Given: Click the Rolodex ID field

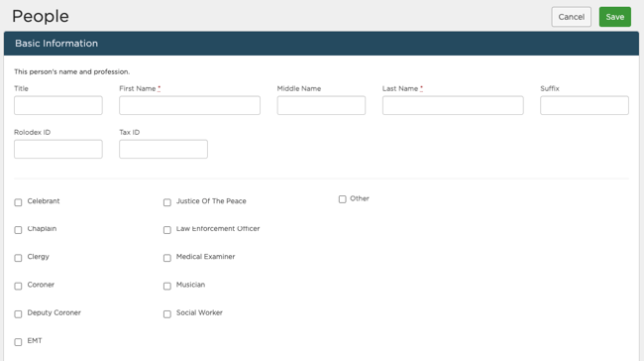Looking at the screenshot, I should coord(58,149).
